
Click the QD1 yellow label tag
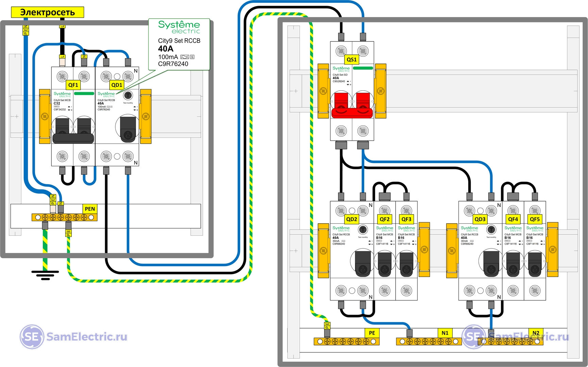pos(117,85)
